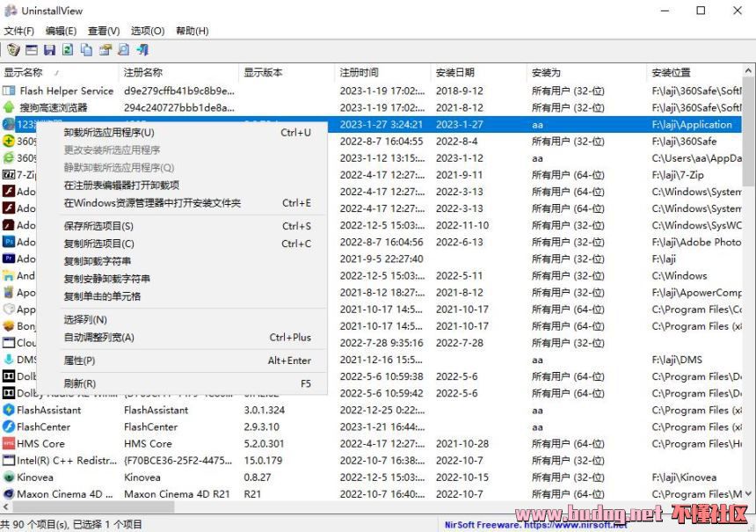Choose 在注册表编辑器打开卸载项 in context menu
Viewport: 756px width, 532px height.
[x=182, y=186]
